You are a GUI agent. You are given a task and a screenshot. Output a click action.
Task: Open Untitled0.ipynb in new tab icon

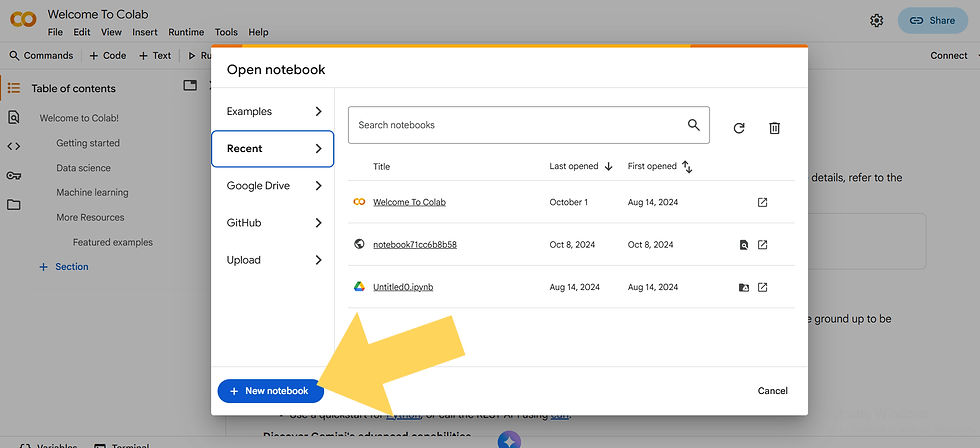[762, 287]
